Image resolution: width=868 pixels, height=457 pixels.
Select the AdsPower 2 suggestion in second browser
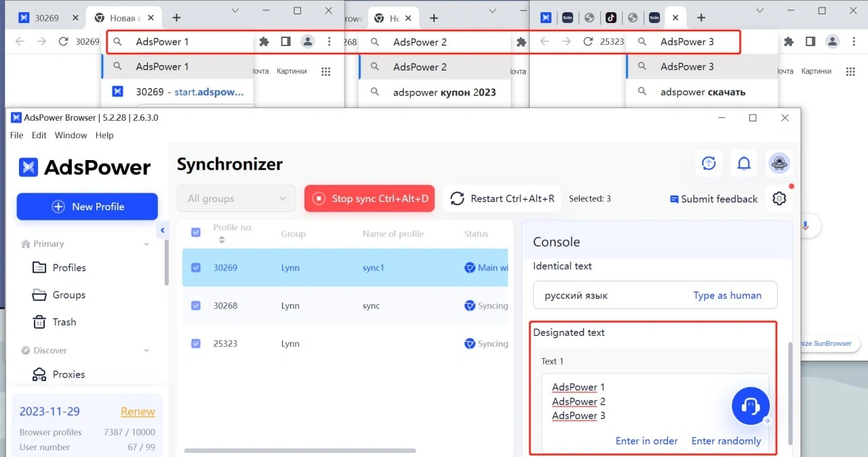435,66
